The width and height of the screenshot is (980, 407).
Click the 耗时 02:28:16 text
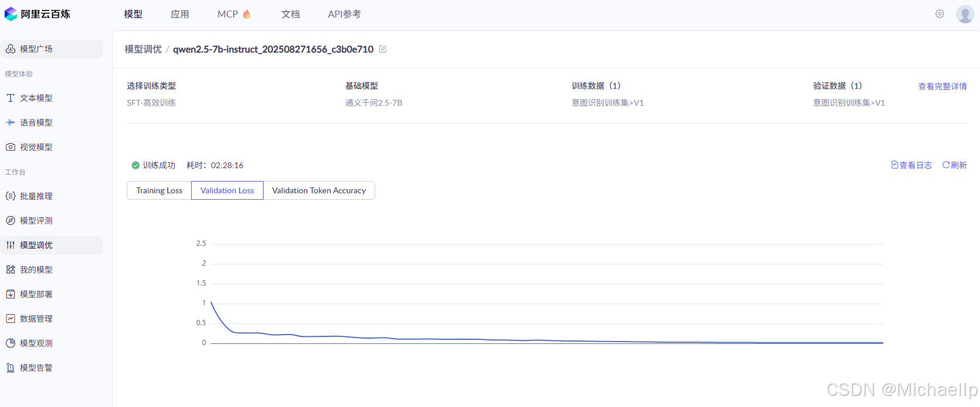click(x=215, y=165)
